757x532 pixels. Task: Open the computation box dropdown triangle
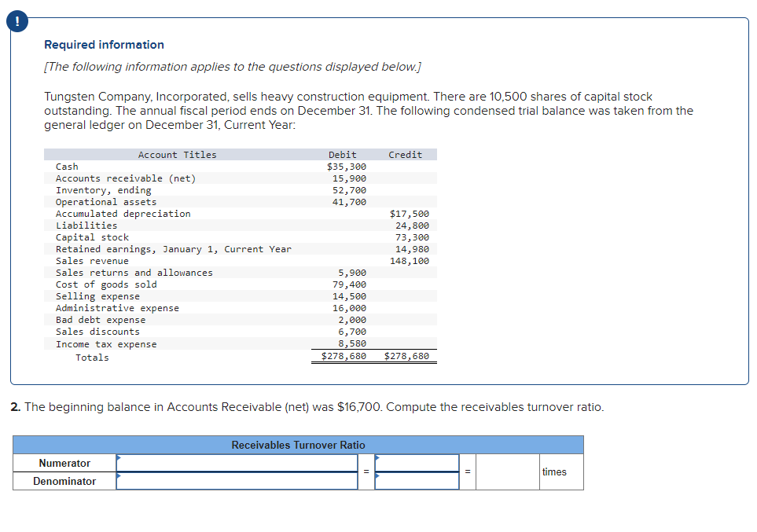(377, 458)
